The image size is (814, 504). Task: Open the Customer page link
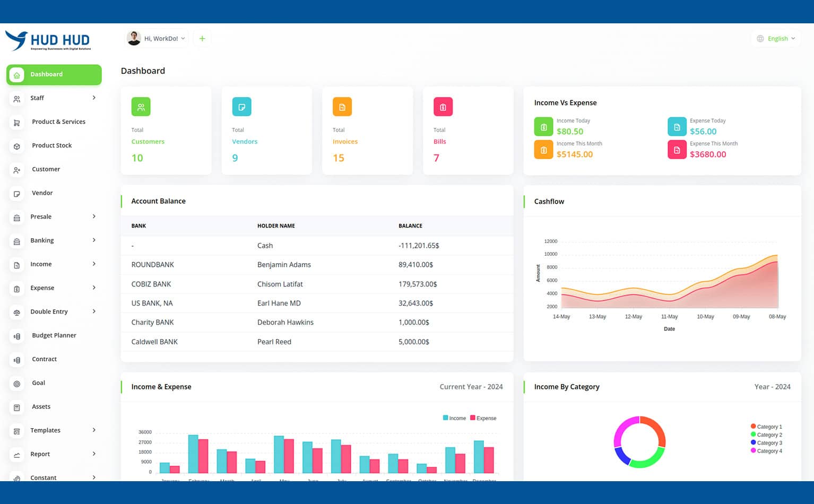click(46, 169)
